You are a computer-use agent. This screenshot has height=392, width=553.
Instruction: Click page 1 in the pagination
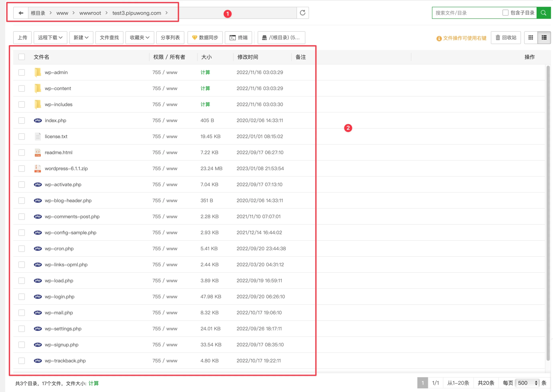coord(423,383)
